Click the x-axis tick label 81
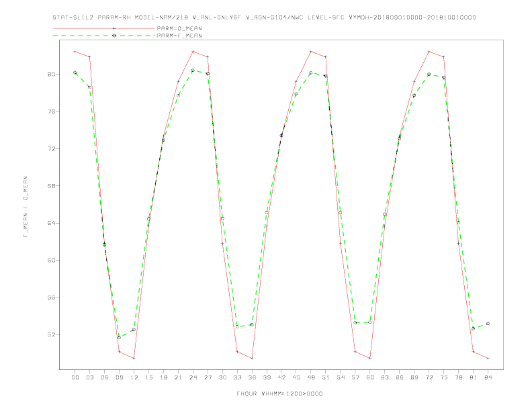 tap(474, 377)
